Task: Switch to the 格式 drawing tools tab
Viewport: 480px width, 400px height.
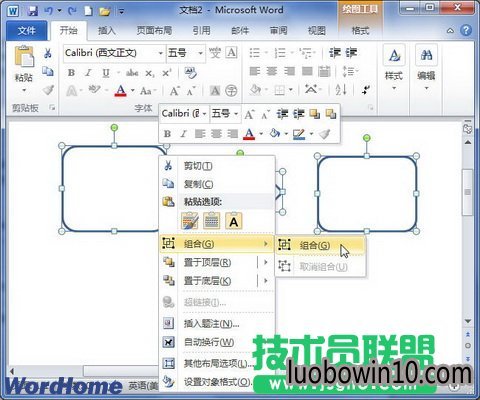Action: pyautogui.click(x=360, y=31)
